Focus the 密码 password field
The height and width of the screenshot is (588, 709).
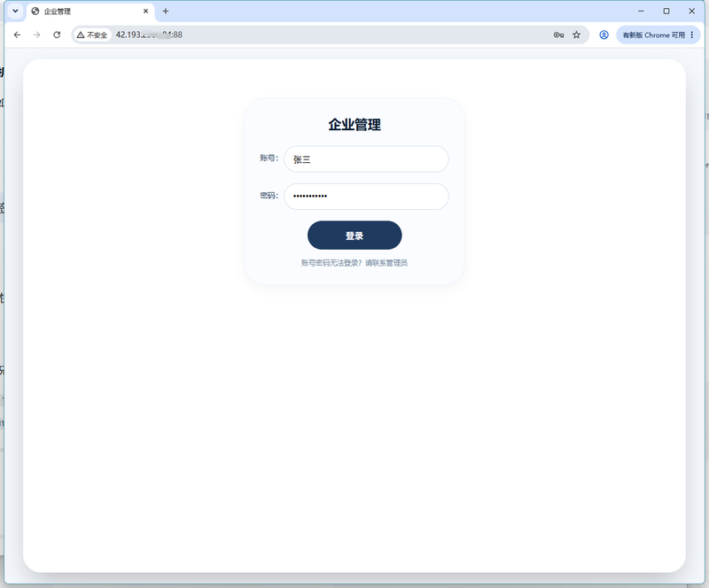tap(366, 197)
